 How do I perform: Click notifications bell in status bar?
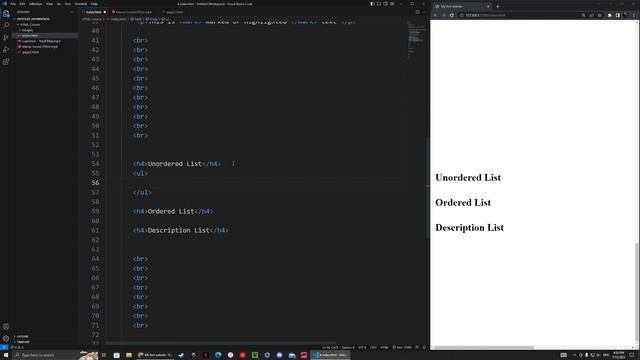[424, 348]
